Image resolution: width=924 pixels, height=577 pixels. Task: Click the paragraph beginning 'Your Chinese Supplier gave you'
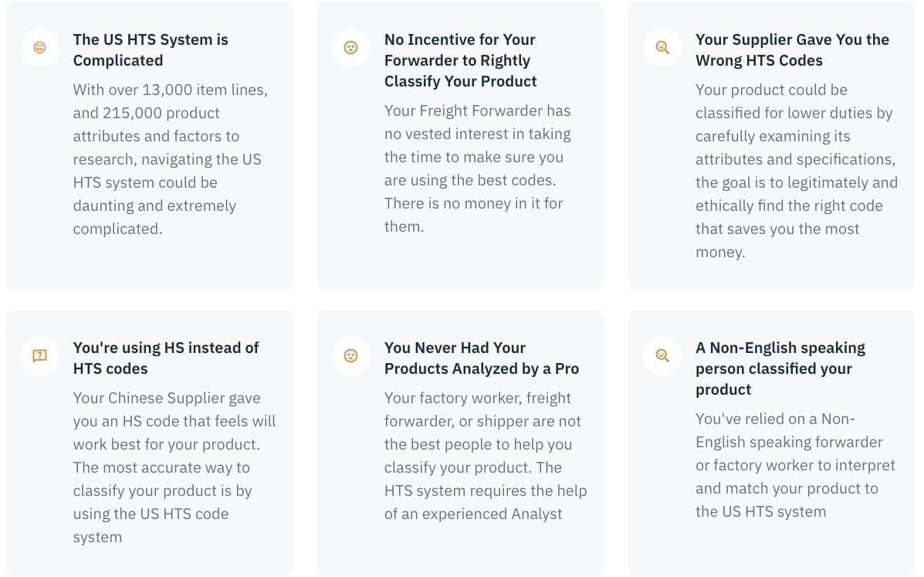[174, 467]
